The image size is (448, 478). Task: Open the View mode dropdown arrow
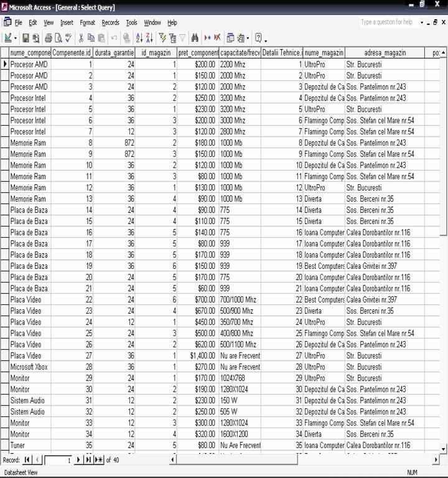tap(16, 38)
